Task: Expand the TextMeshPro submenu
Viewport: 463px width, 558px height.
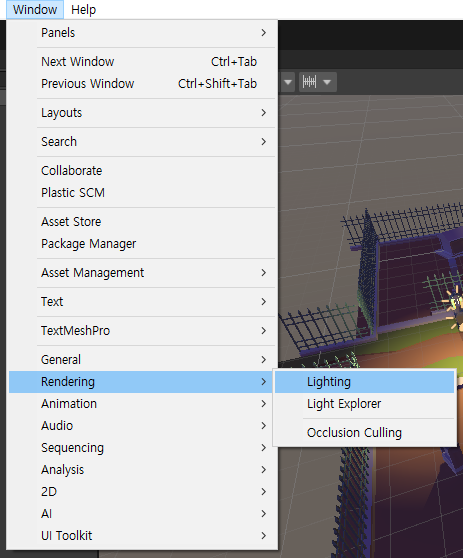Action: pyautogui.click(x=142, y=331)
